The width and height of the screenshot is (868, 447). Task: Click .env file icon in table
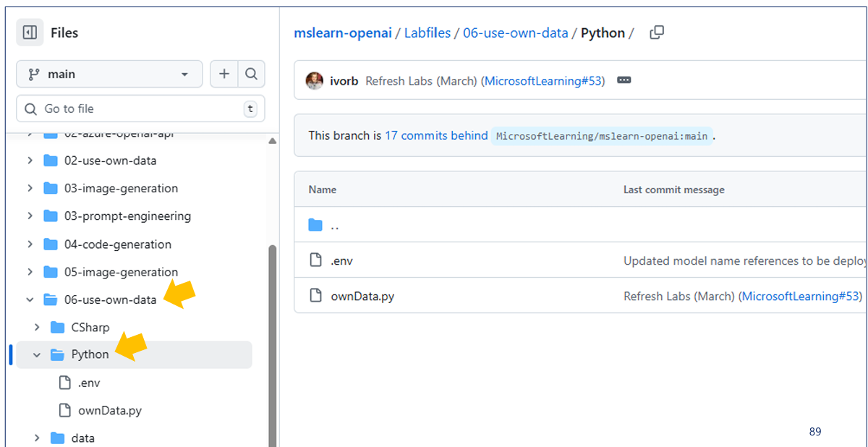click(x=315, y=260)
